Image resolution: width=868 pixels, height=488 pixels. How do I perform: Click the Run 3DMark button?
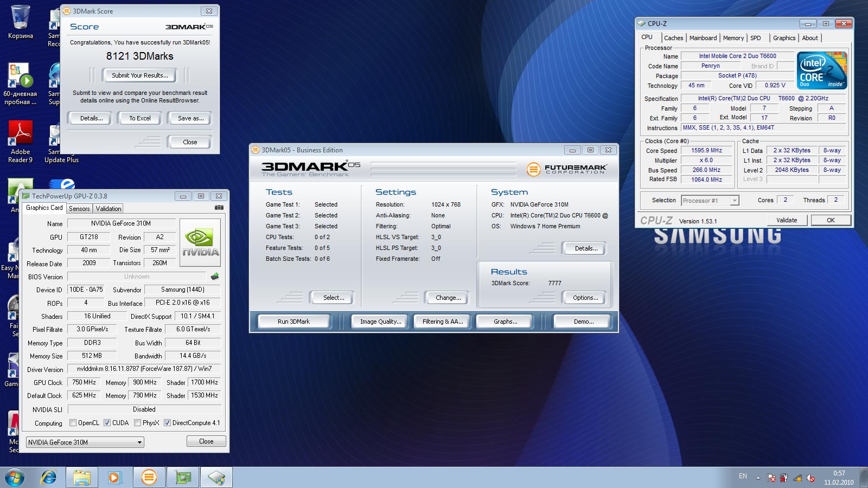tap(293, 322)
